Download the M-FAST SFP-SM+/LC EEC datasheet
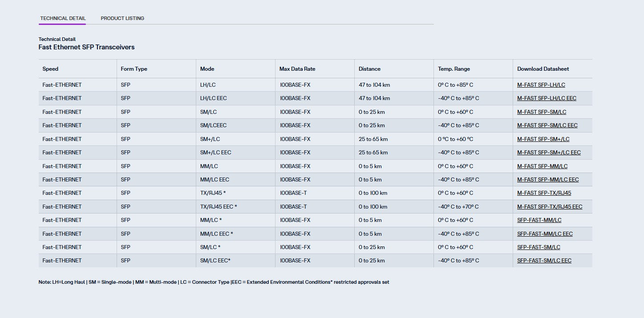 point(549,153)
